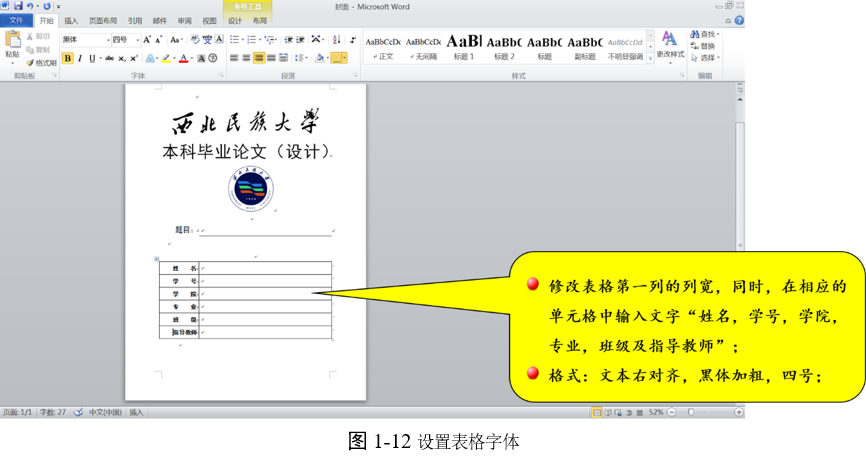The height and width of the screenshot is (466, 866).
Task: Increase paragraph indent
Action: 300,40
